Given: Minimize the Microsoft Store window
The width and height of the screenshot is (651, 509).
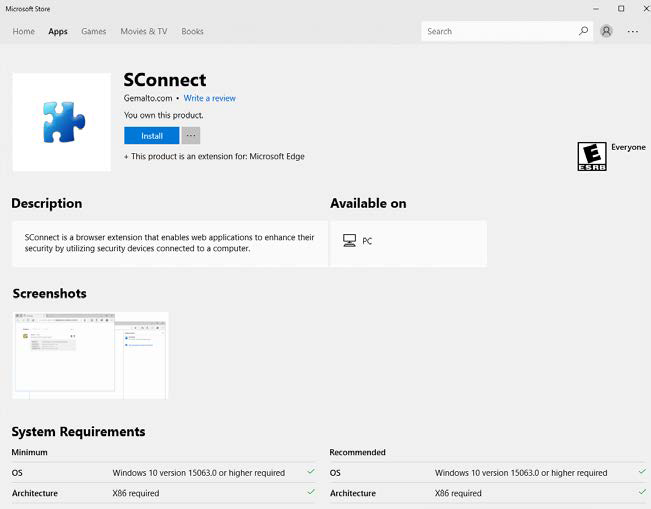Looking at the screenshot, I should 596,9.
